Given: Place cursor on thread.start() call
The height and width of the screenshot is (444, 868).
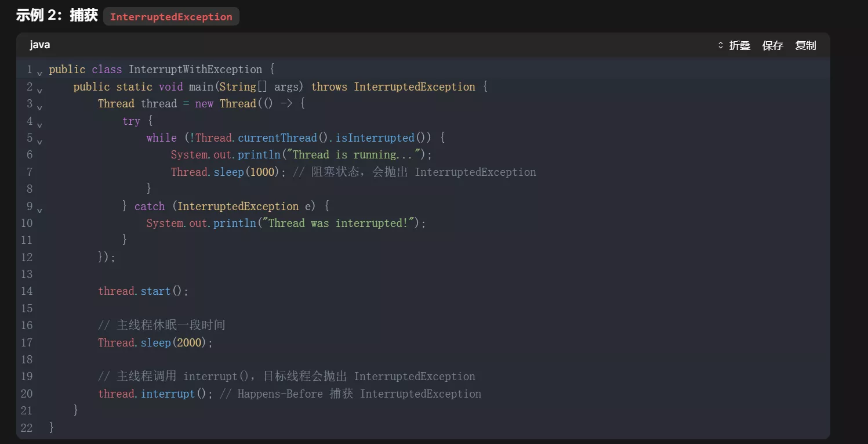Looking at the screenshot, I should pyautogui.click(x=143, y=291).
